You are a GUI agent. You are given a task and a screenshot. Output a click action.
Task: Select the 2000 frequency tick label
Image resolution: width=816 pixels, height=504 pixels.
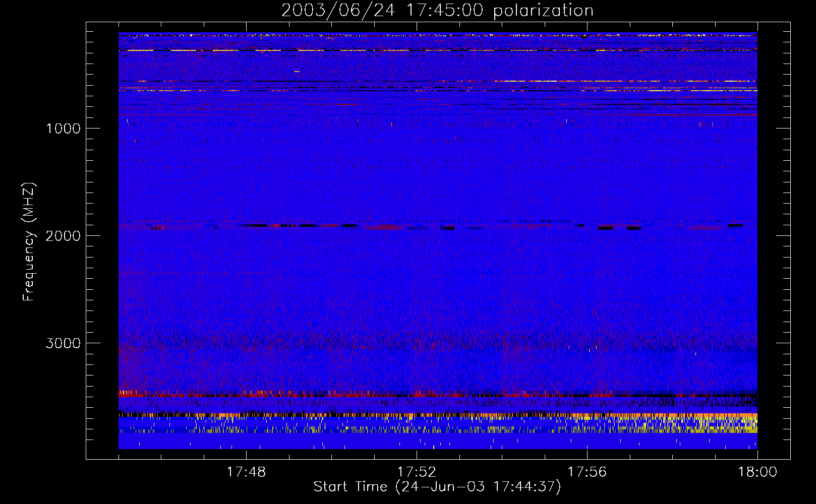(x=63, y=236)
